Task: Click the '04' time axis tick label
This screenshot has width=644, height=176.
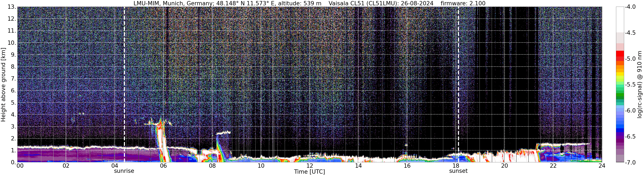Action: click(x=114, y=166)
